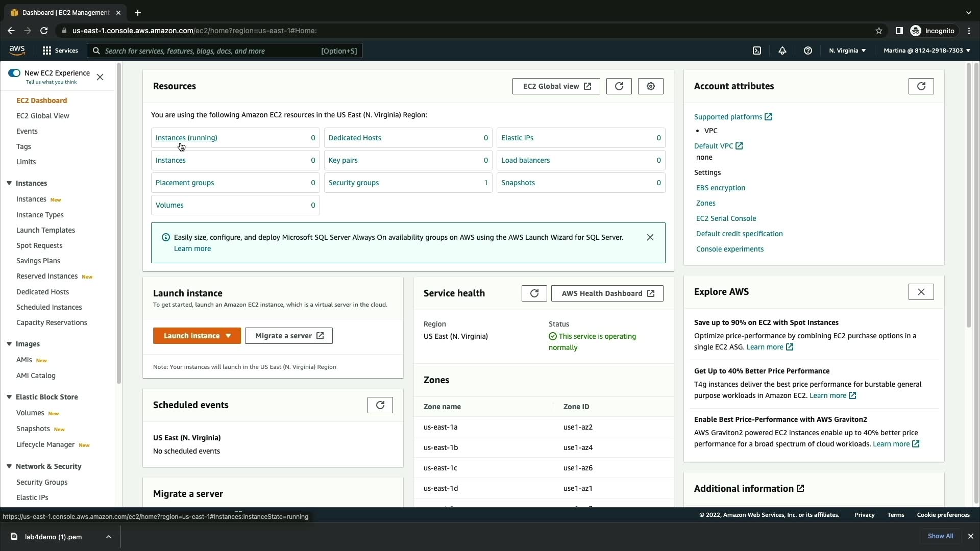Click the Instances (running) link
980x551 pixels.
pyautogui.click(x=186, y=138)
